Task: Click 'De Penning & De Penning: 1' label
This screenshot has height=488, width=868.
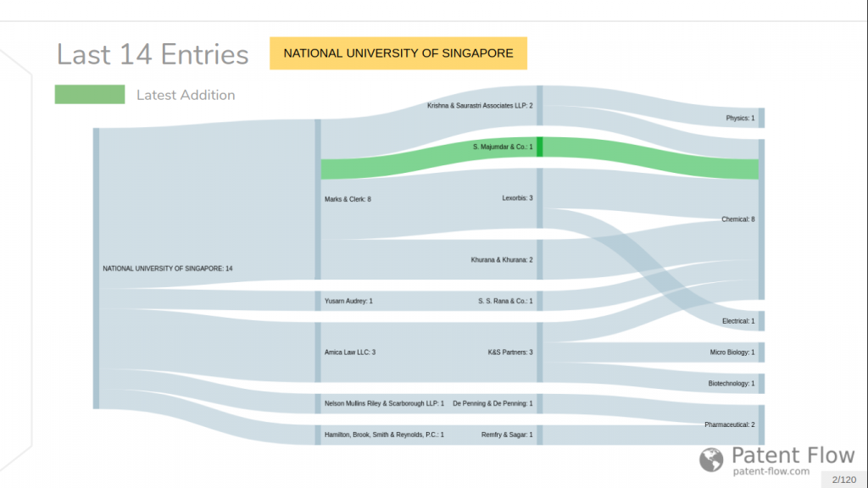Action: coord(492,403)
